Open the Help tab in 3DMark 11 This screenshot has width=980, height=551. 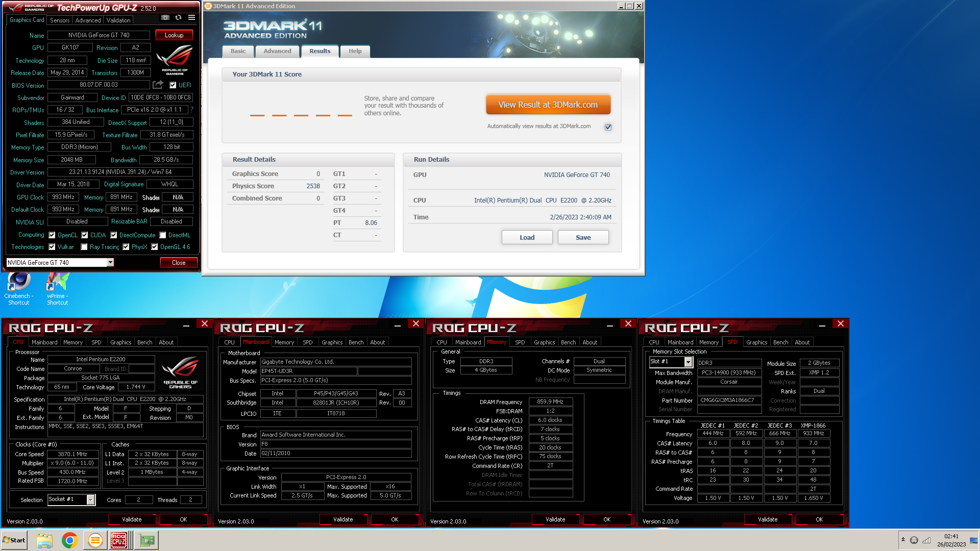point(355,51)
